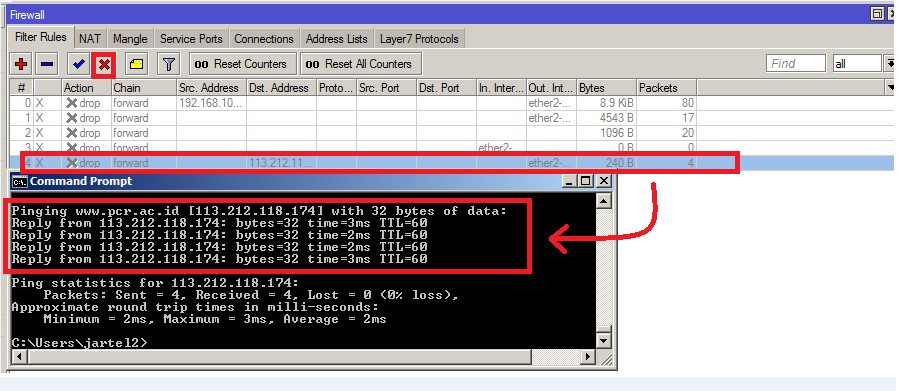900x391 pixels.
Task: Sort by the Src. Address column header
Action: 211,88
